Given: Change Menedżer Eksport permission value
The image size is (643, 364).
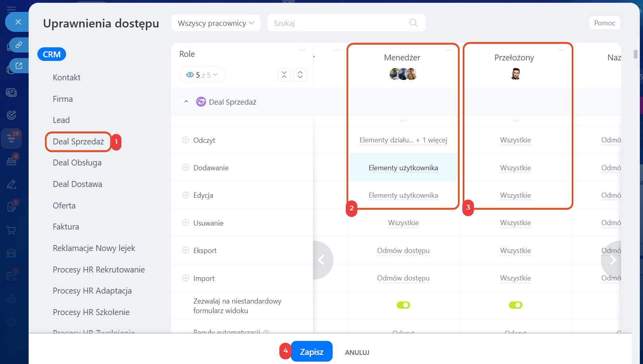Looking at the screenshot, I should pyautogui.click(x=403, y=251).
